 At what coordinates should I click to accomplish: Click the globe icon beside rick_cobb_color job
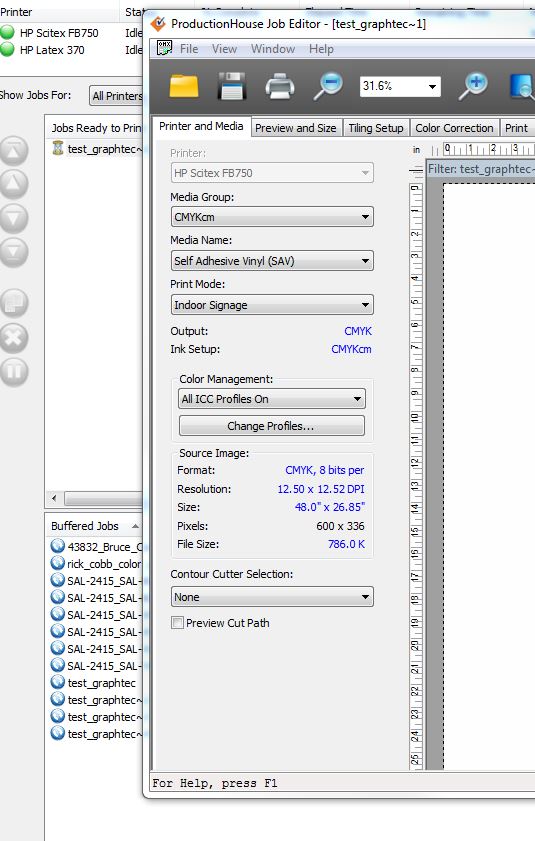click(x=57, y=563)
